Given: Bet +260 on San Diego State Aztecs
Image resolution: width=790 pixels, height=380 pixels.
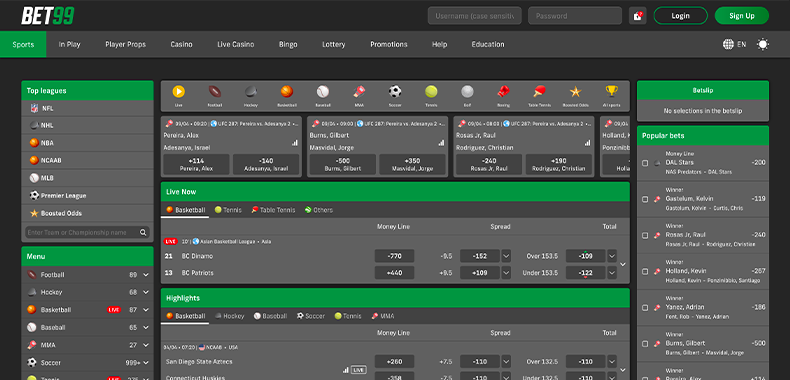Looking at the screenshot, I should [x=394, y=361].
